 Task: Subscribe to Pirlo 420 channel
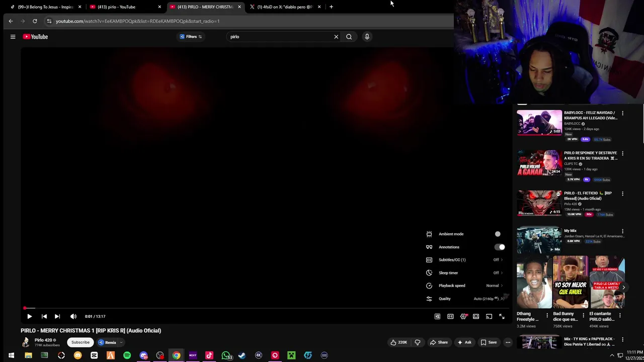pos(80,342)
